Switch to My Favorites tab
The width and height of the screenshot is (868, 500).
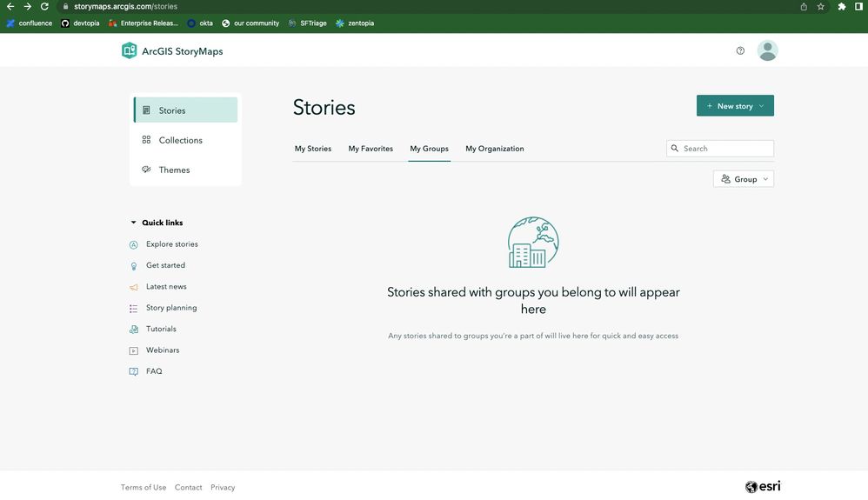[371, 149]
